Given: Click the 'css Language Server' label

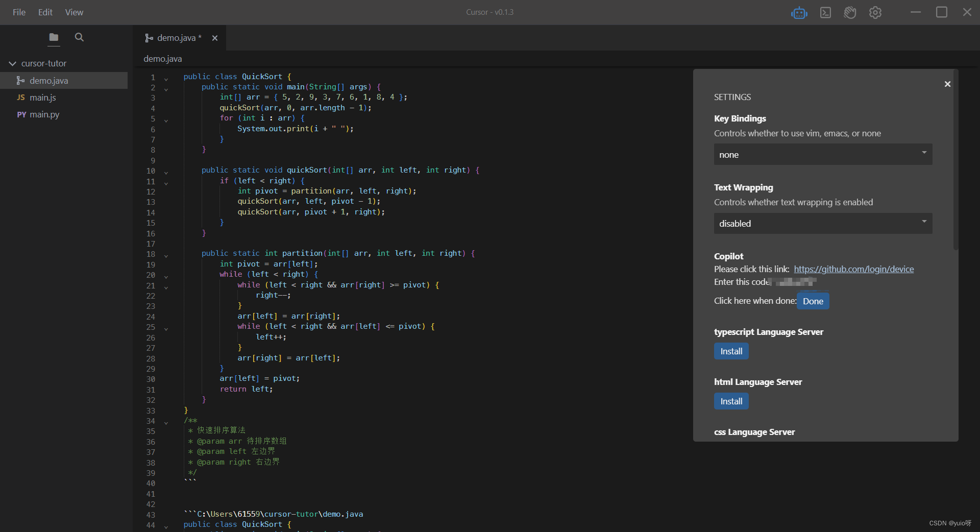Looking at the screenshot, I should pyautogui.click(x=754, y=432).
